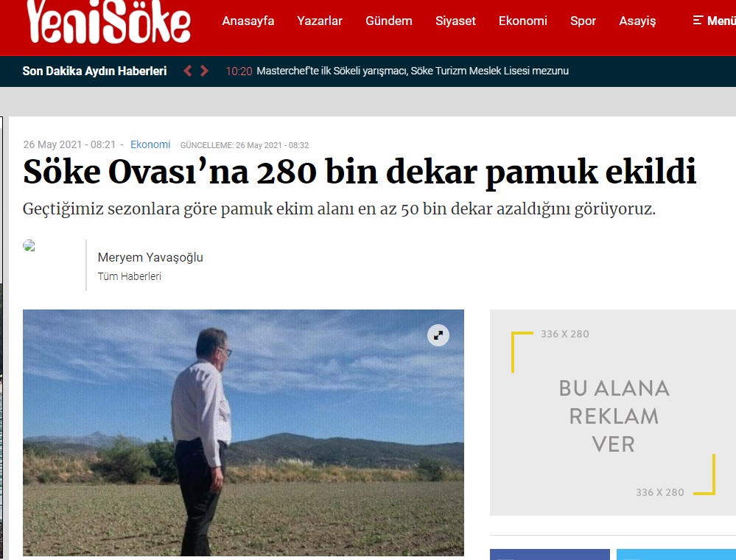Click the Ekonomi category tag above title
Screen dimensions: 736x560
(x=150, y=144)
